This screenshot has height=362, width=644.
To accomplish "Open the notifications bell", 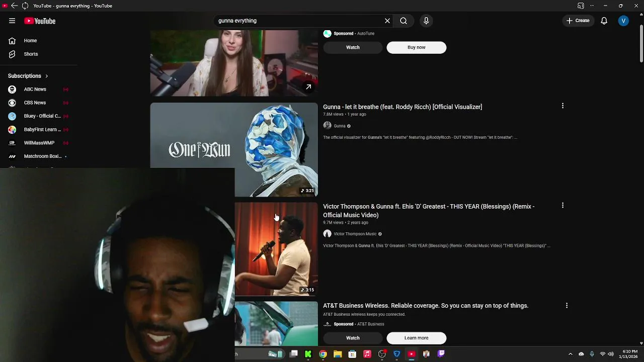I will 604,21.
